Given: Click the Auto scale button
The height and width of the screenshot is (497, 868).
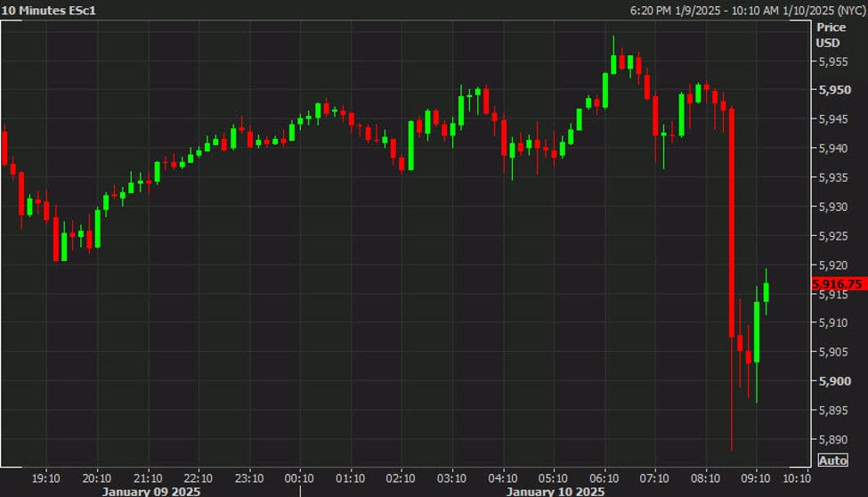Looking at the screenshot, I should coord(832,460).
